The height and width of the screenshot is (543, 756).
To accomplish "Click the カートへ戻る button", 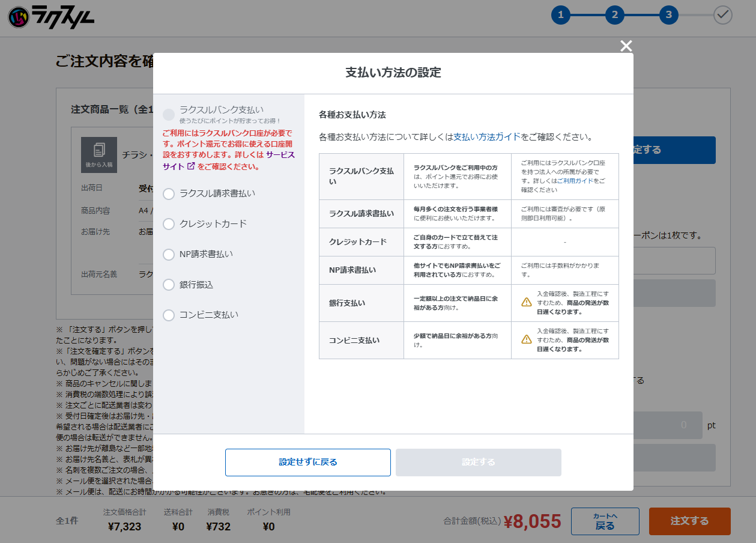I will 605,521.
